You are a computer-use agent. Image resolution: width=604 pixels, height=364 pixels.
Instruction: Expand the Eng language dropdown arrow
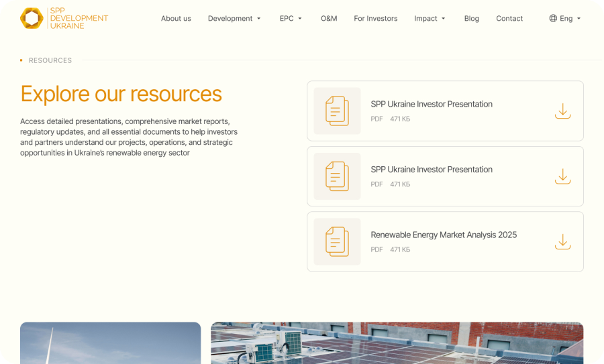coord(579,19)
